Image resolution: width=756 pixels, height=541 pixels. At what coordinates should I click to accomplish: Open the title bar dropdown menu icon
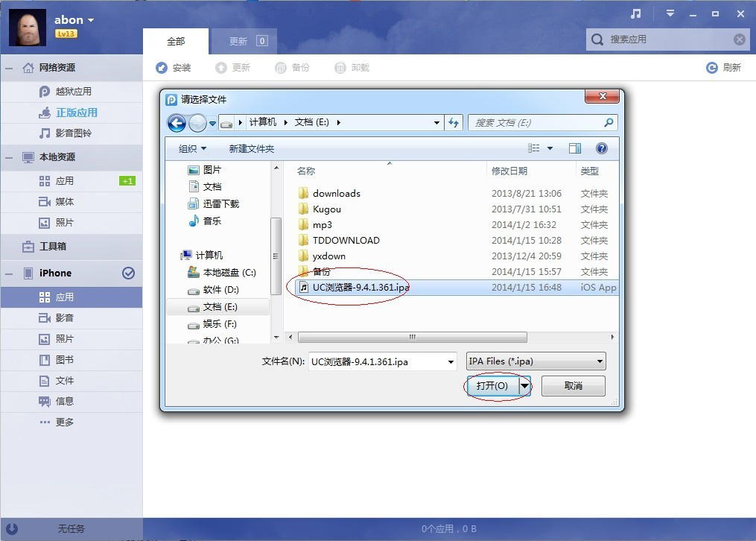[x=670, y=13]
